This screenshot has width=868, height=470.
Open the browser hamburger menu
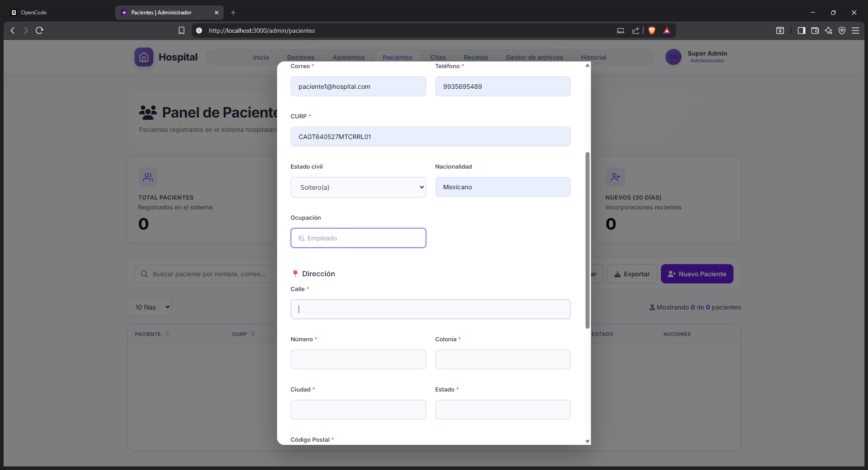point(855,30)
